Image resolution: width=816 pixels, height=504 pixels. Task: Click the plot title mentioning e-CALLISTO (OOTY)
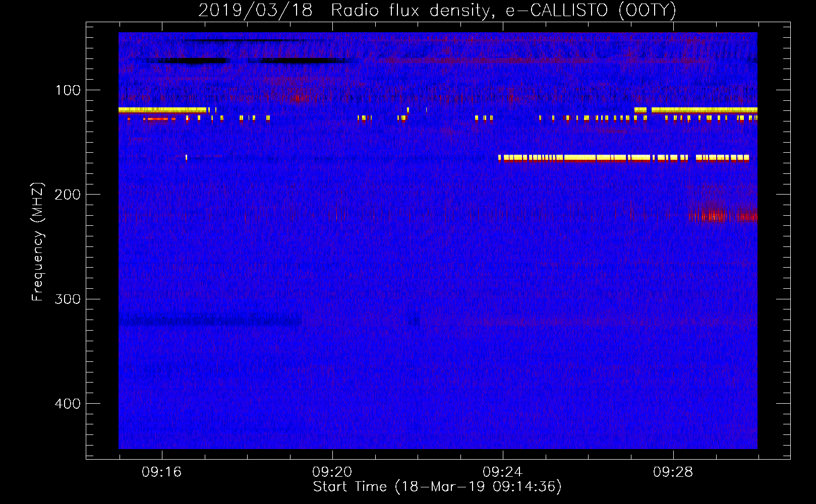(437, 11)
